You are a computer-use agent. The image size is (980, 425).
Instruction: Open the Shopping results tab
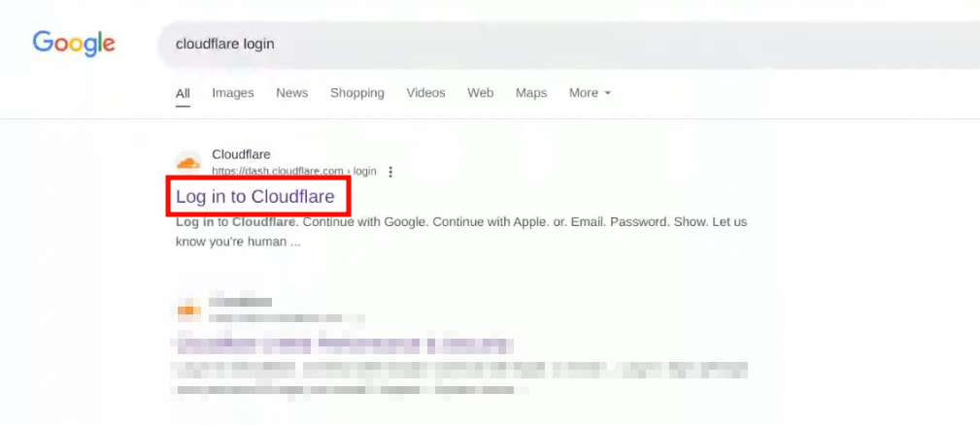click(x=356, y=93)
